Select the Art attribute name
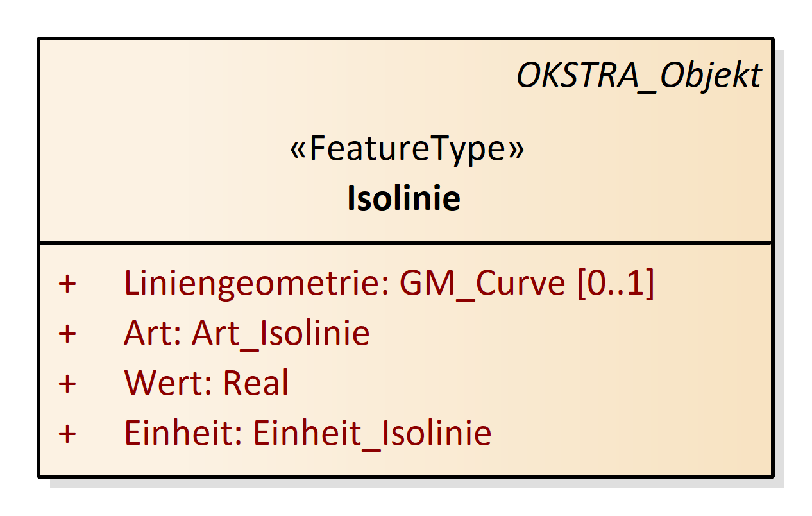The height and width of the screenshot is (516, 812). point(150,333)
